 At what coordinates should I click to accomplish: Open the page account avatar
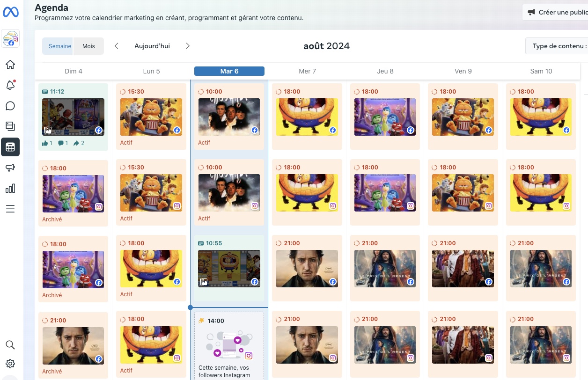coord(10,38)
